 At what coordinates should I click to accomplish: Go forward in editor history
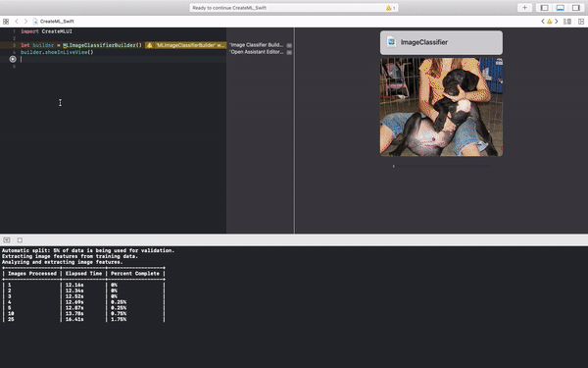point(25,22)
